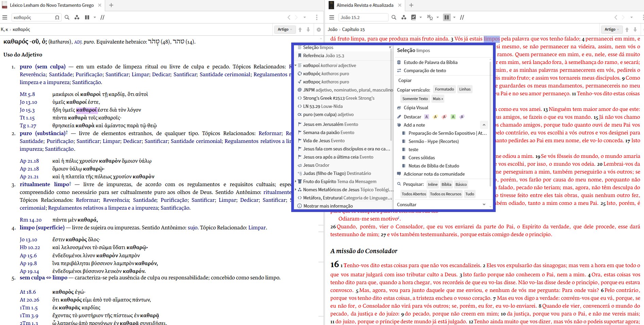644x325 pixels.
Task: Open the Artigo dropdown in Bible panel
Action: (612, 30)
